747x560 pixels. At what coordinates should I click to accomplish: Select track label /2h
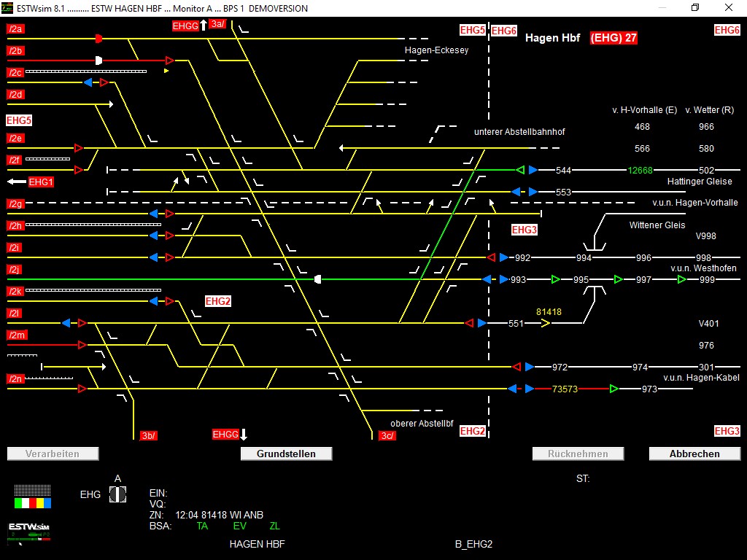pos(16,226)
